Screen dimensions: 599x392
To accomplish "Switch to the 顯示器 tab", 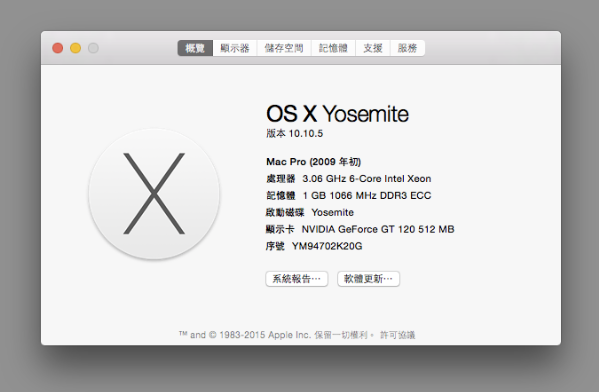I will point(235,48).
